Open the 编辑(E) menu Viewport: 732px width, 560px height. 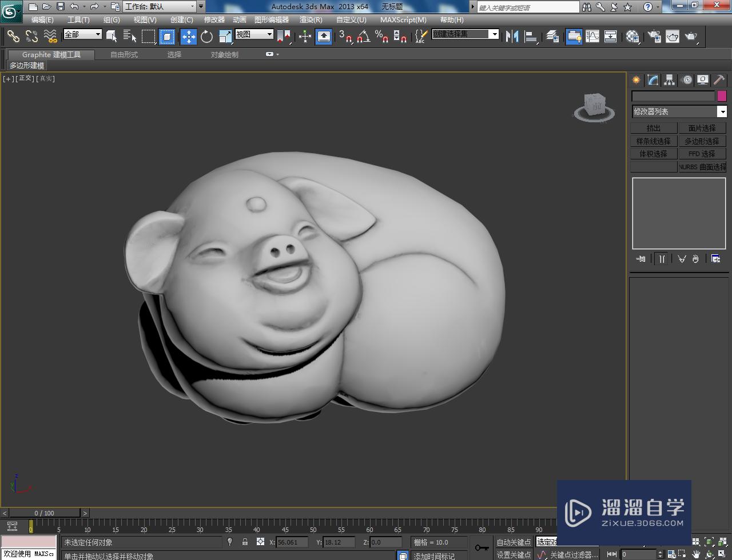[42, 19]
